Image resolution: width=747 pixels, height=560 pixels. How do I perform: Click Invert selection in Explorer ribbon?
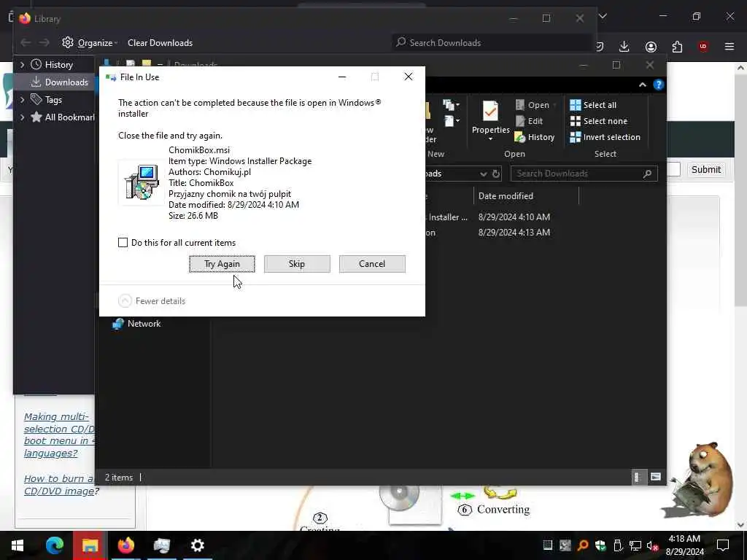pyautogui.click(x=605, y=137)
